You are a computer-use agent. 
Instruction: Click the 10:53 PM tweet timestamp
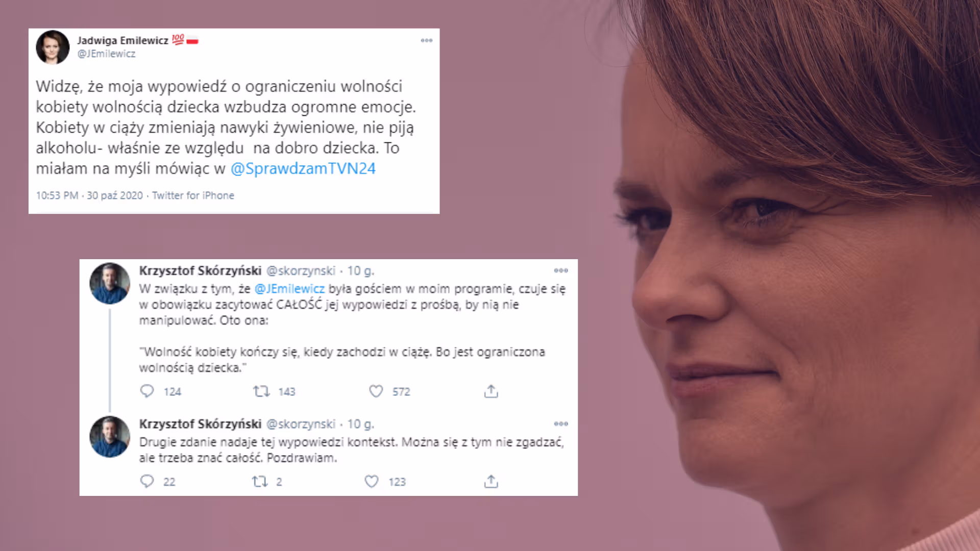tap(57, 195)
